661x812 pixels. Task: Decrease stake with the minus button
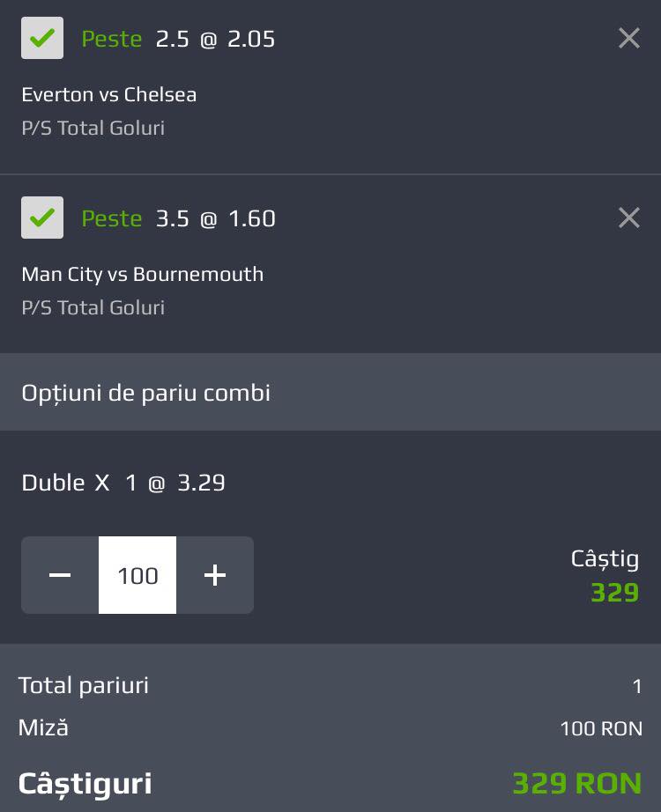[x=60, y=575]
